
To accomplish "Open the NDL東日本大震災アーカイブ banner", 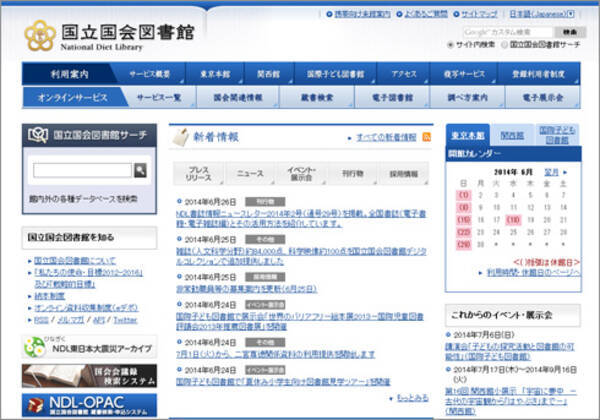I will click(x=89, y=347).
